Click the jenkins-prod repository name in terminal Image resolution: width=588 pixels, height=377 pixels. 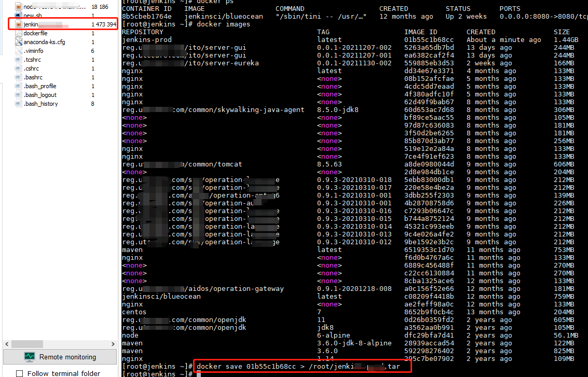(x=147, y=40)
